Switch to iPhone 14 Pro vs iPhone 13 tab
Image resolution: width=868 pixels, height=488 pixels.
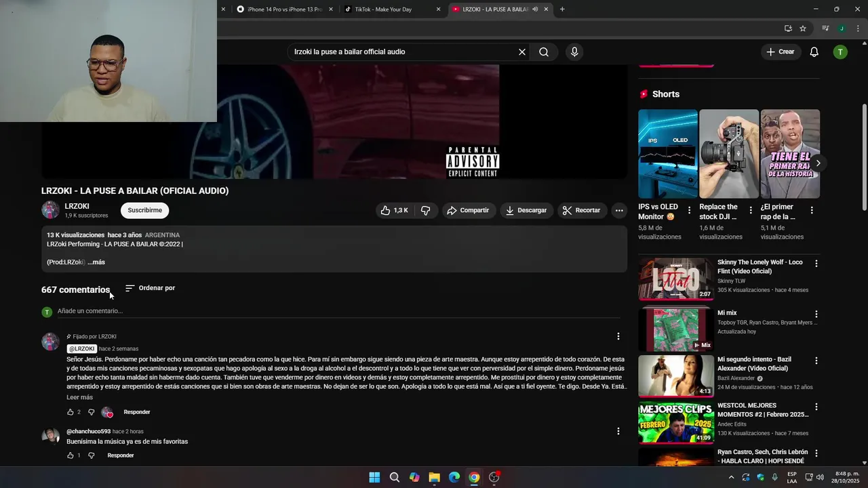coord(285,9)
